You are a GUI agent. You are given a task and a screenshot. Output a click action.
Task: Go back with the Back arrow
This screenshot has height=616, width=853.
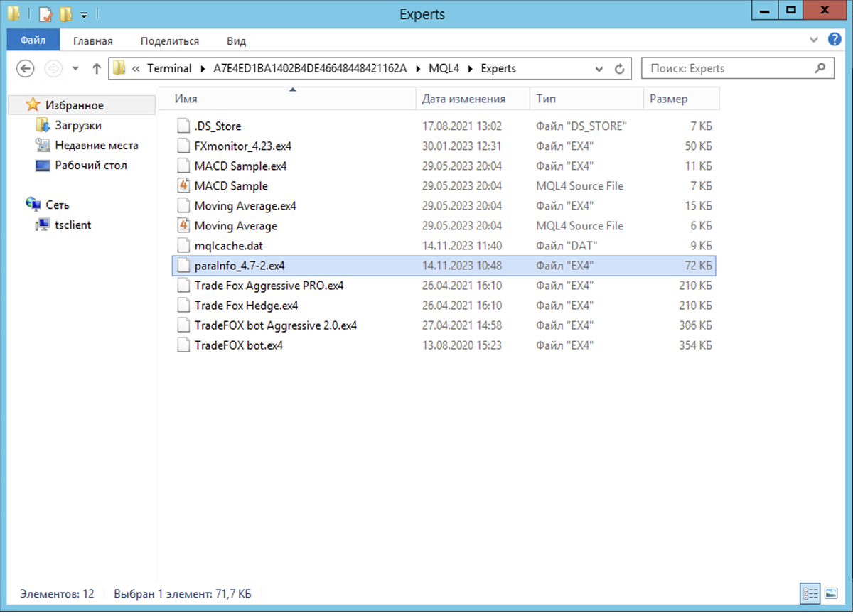pyautogui.click(x=26, y=69)
